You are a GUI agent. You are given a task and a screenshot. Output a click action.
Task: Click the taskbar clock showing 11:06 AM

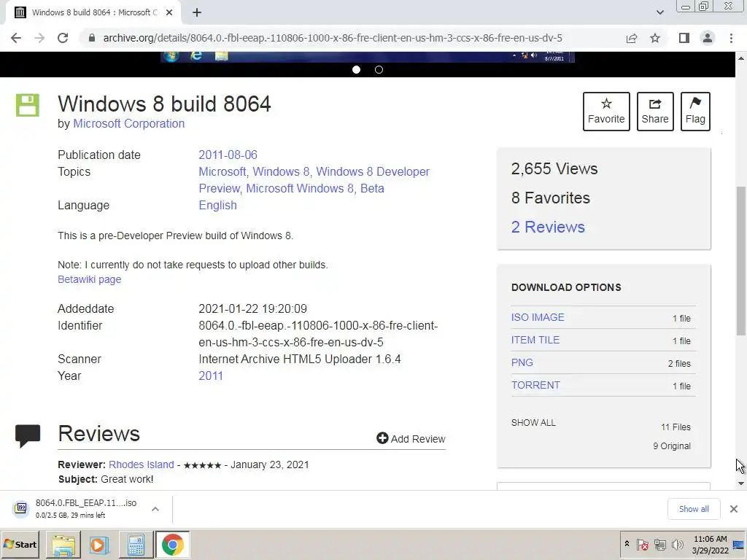710,545
